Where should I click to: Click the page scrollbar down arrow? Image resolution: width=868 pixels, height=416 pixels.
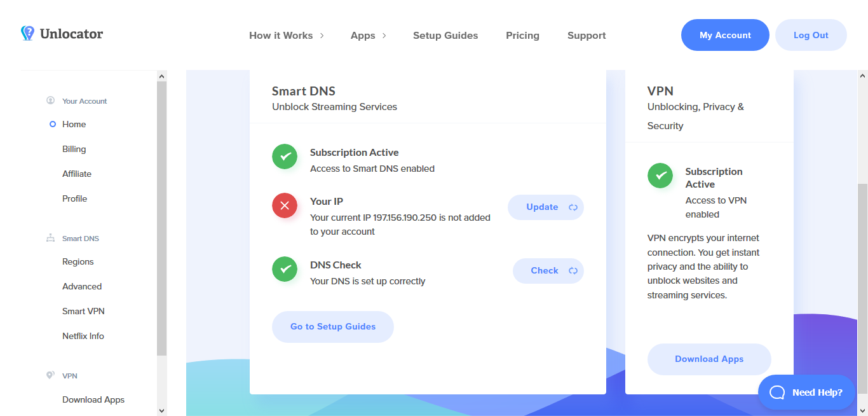click(x=862, y=410)
